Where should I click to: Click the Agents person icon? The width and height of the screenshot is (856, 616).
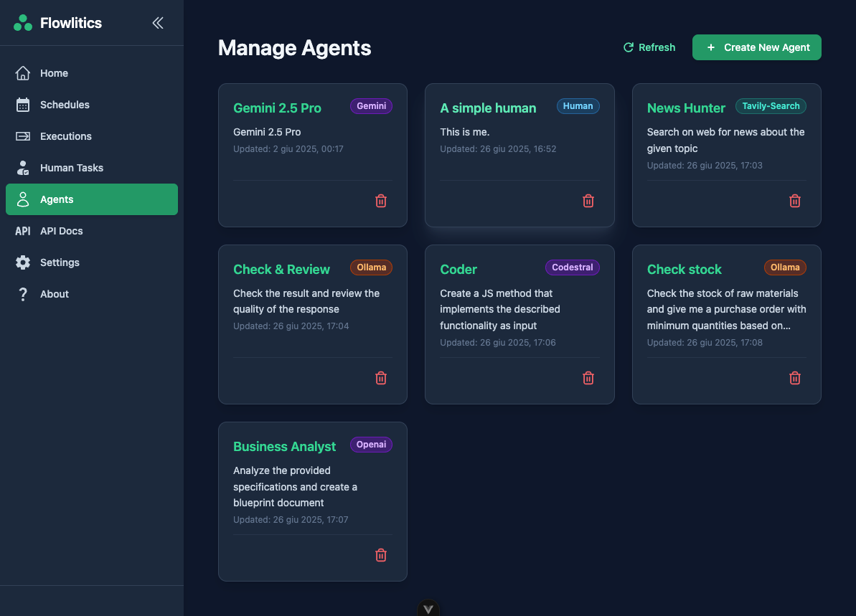pos(23,199)
